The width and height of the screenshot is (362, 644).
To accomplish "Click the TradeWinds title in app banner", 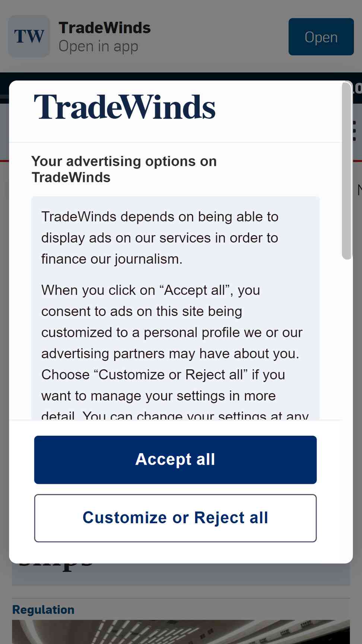I will coord(105,28).
